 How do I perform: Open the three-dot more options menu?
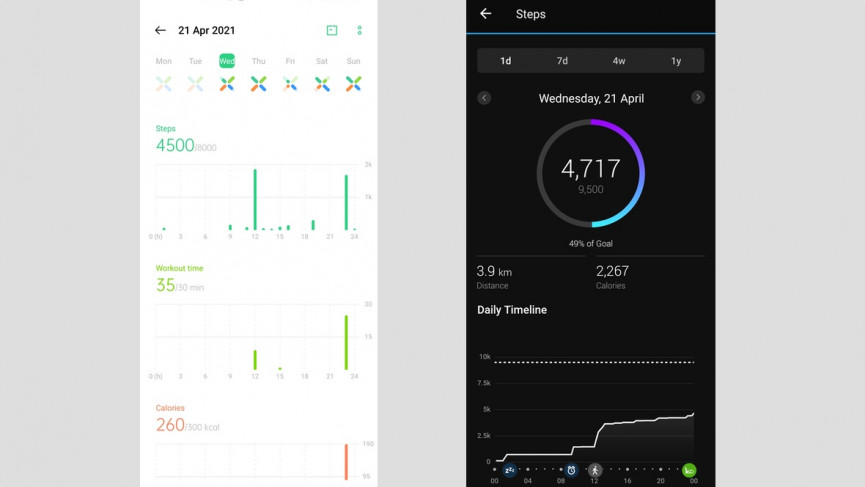tap(359, 30)
